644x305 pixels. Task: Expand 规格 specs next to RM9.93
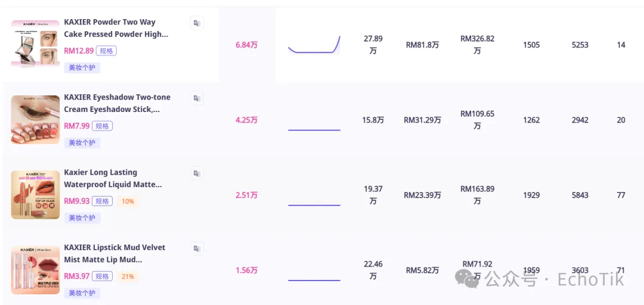102,201
